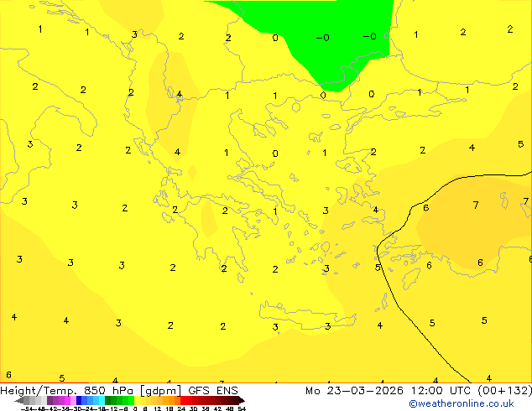The image size is (532, 411).
Task: Click the 'GFS ENS' model label
Action: tap(213, 391)
